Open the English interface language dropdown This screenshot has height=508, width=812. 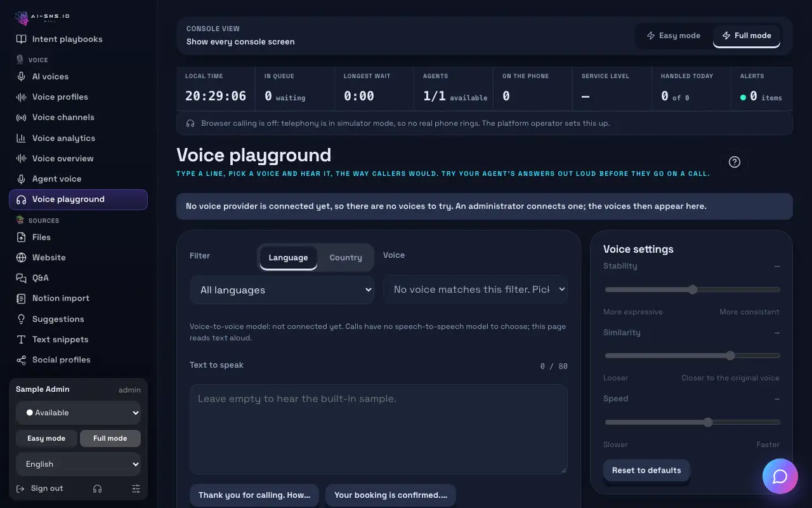(x=78, y=464)
